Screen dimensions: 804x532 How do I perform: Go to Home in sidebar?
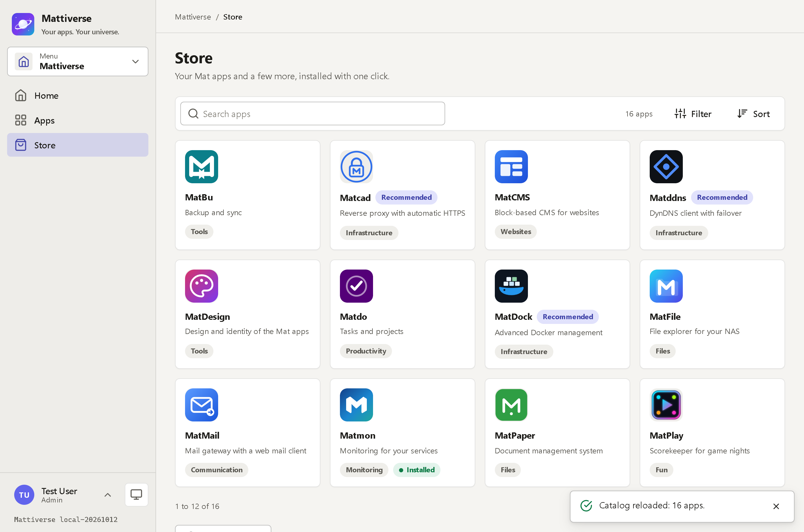78,96
